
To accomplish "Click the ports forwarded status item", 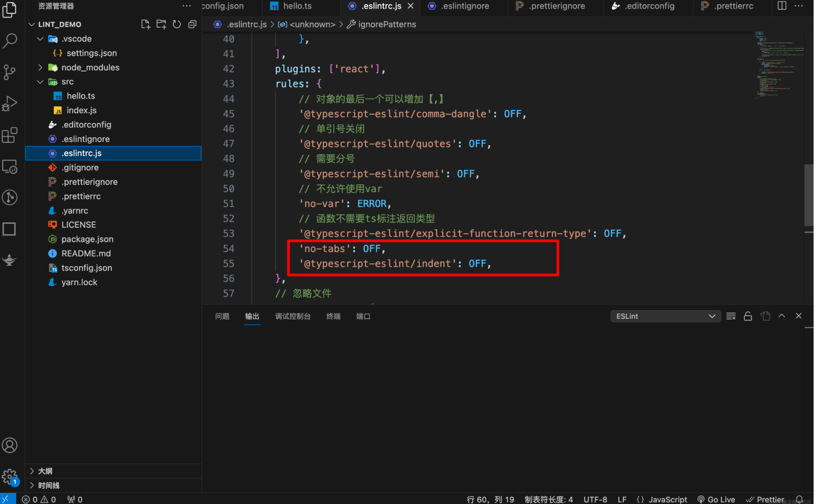I will pos(75,499).
